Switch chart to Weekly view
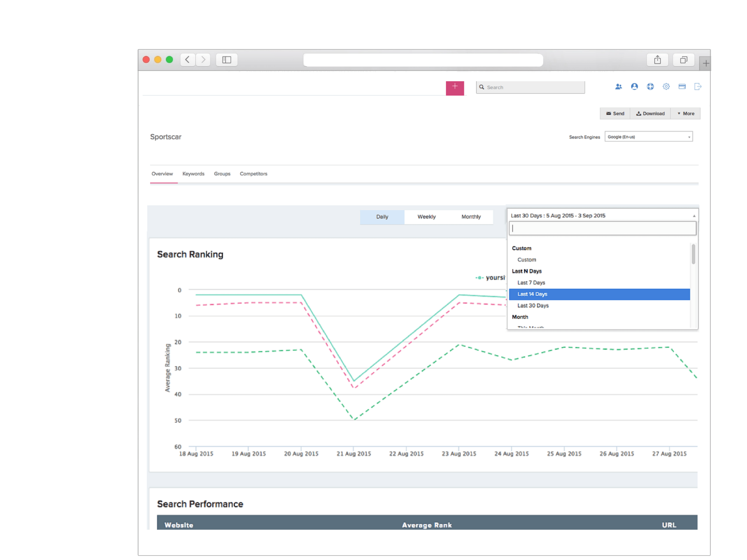This screenshot has width=747, height=560. click(x=426, y=217)
